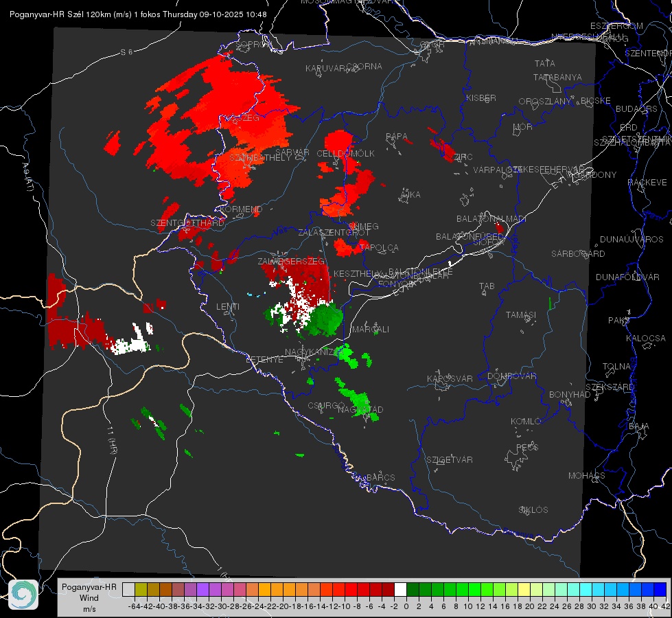672x618 pixels.
Task: Click the SZEKSZARD city label
Action: pos(610,387)
